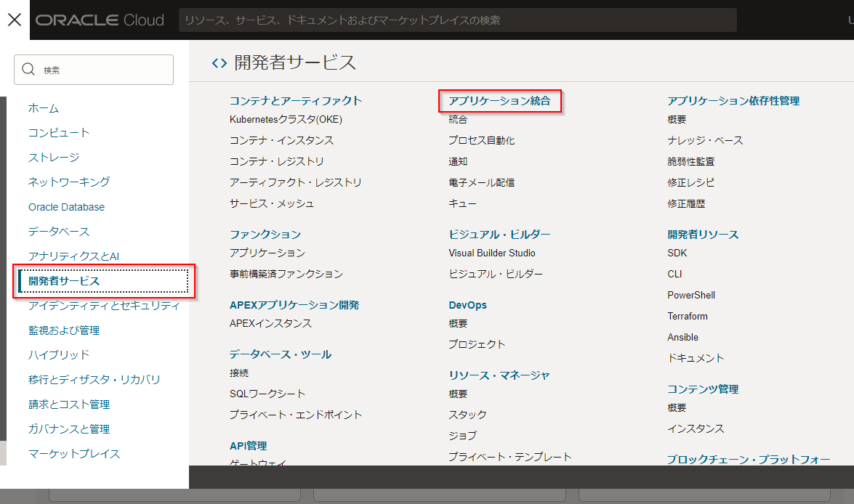Click the 統合 link under アプリケーション統合
The width and height of the screenshot is (854, 504).
(458, 119)
